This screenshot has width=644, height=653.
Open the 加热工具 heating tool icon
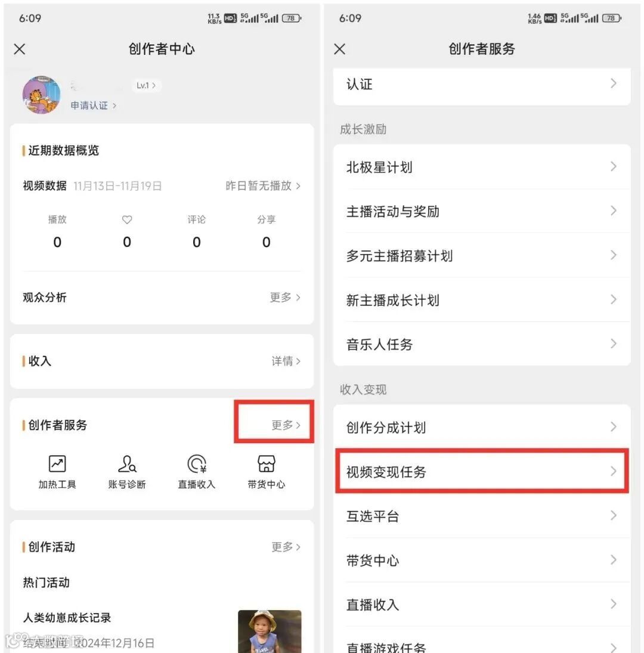[x=57, y=463]
